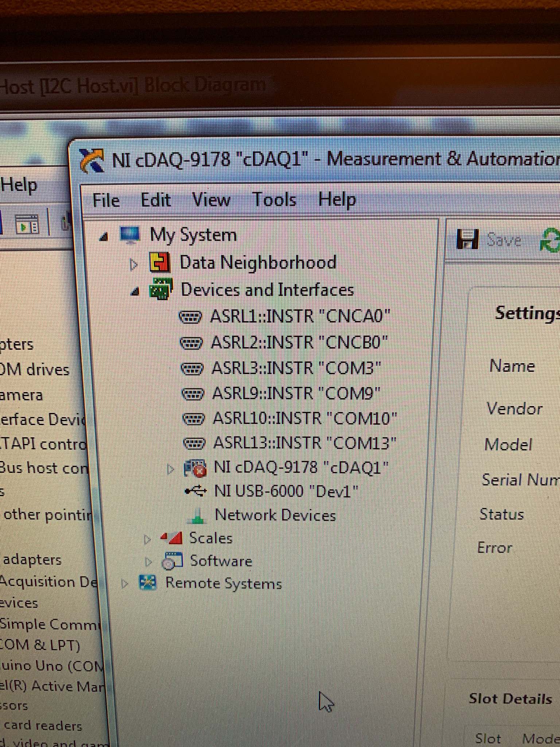Click the Scales icon
The width and height of the screenshot is (560, 747).
[172, 538]
